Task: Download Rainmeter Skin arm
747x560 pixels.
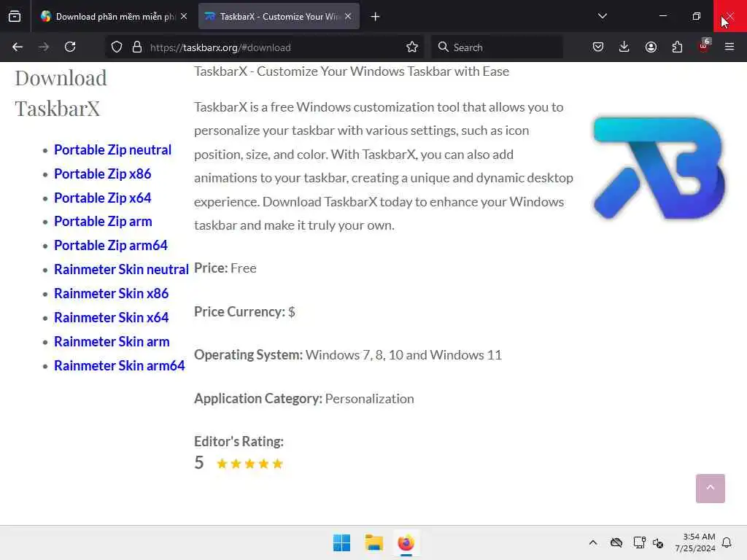Action: click(x=112, y=341)
